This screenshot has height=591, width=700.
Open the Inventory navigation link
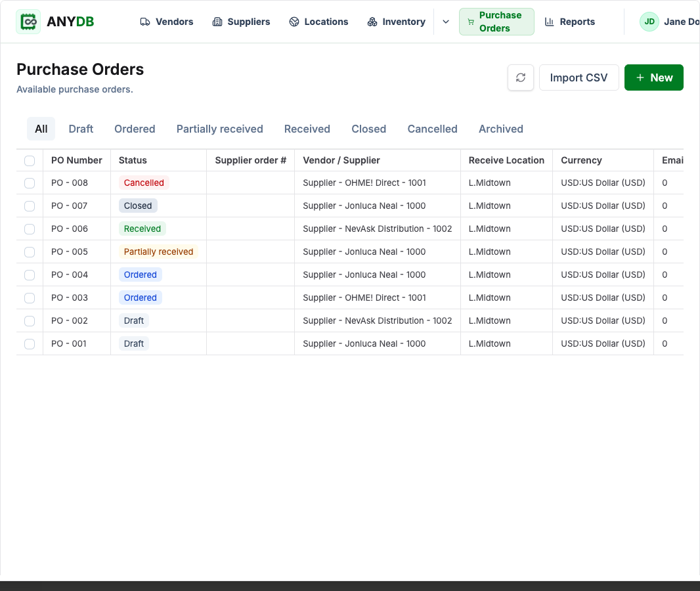pyautogui.click(x=397, y=22)
